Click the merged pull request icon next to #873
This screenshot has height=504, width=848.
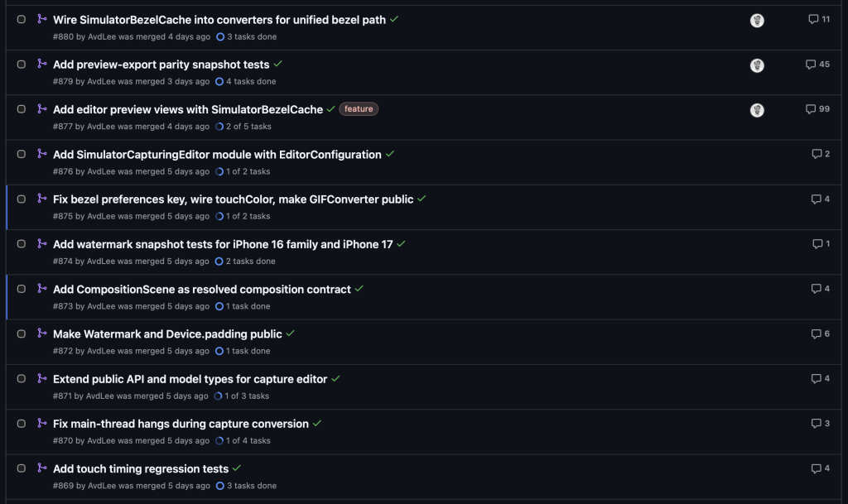[x=41, y=288]
